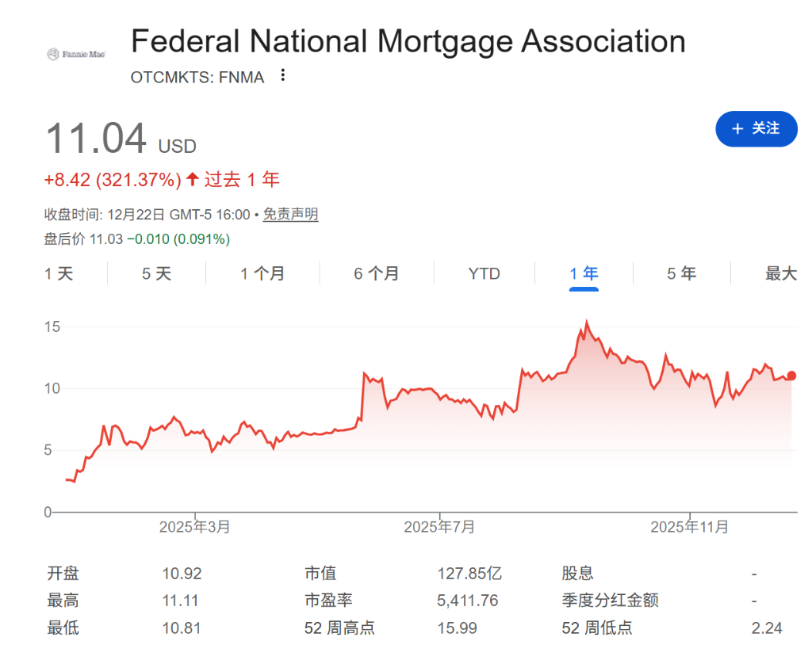The image size is (812, 645).
Task: Switch to the YTD chart view
Action: pyautogui.click(x=484, y=273)
